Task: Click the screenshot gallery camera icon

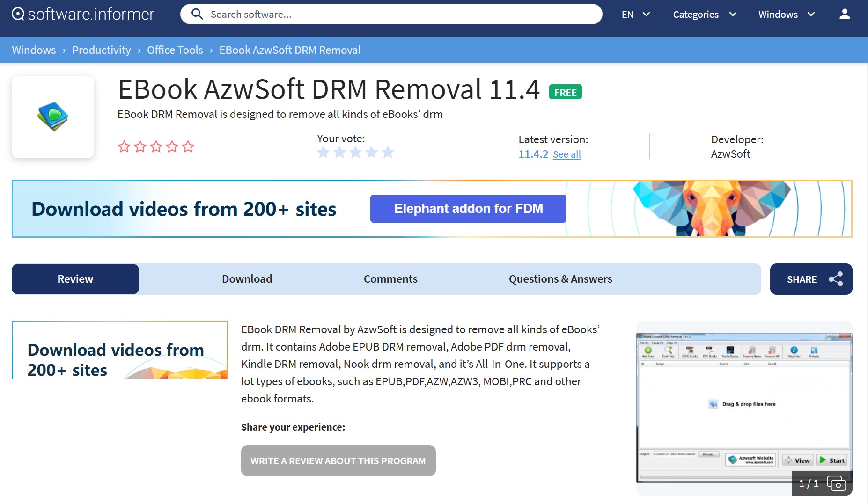Action: pos(837,483)
